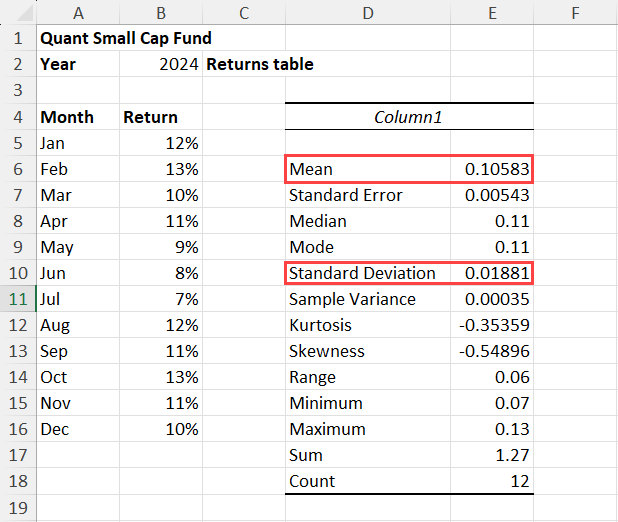Select column B header

click(x=161, y=13)
